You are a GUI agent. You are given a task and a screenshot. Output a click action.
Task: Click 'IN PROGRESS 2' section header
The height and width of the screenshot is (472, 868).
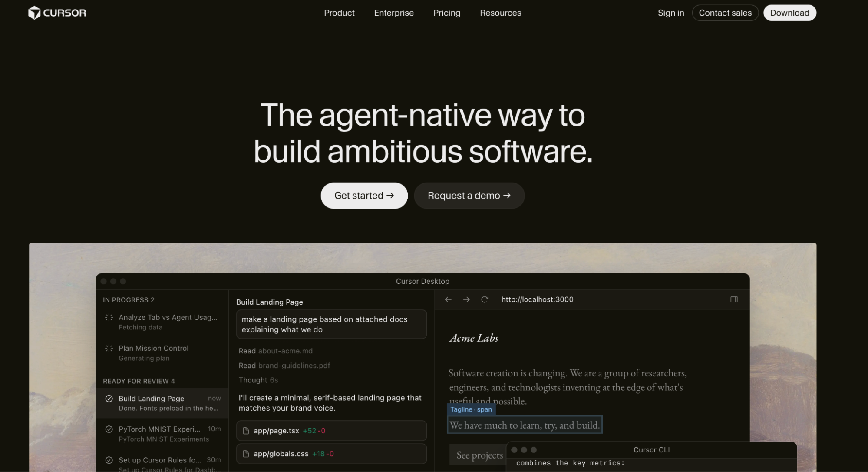point(129,300)
